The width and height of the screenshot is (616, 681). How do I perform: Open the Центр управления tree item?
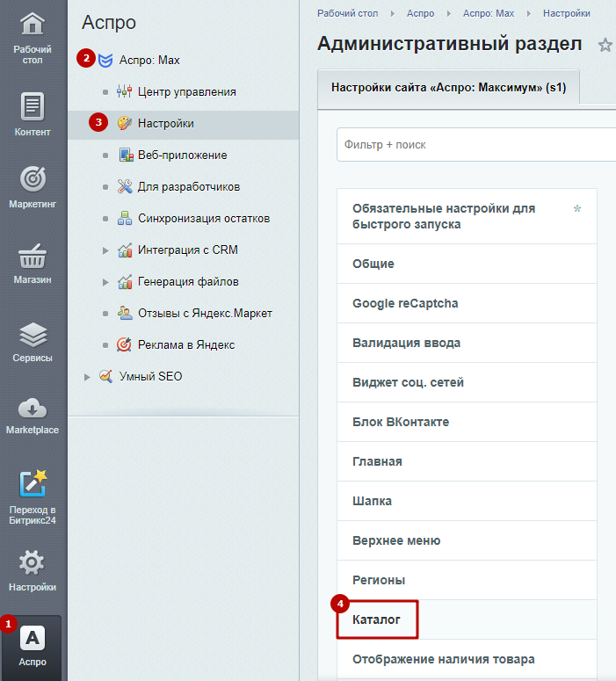pos(187,92)
